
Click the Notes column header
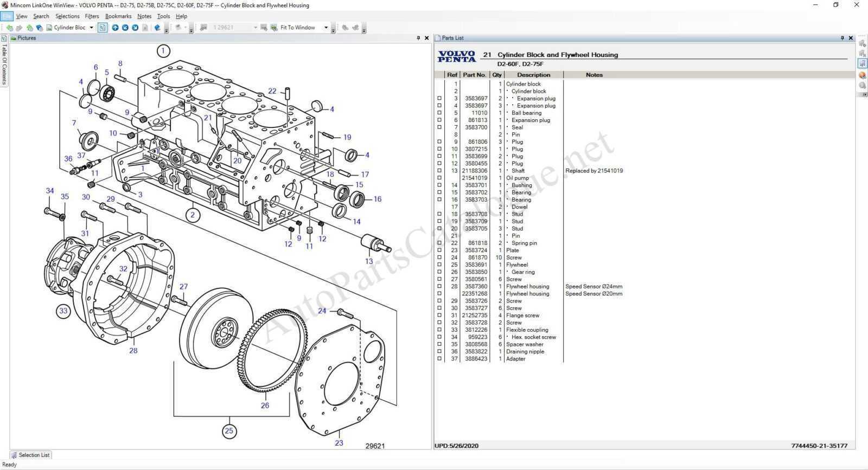pos(594,75)
